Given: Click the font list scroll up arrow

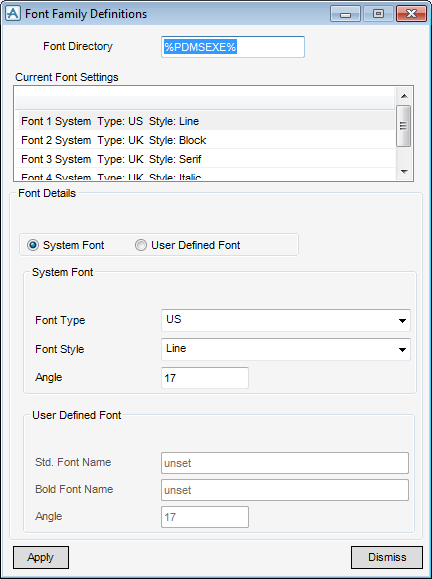Looking at the screenshot, I should (404, 96).
